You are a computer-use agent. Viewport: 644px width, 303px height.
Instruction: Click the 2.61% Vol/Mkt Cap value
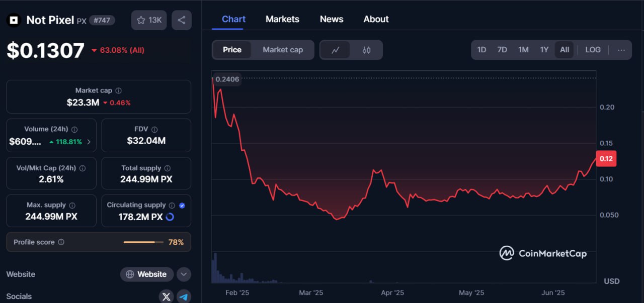[x=51, y=179]
